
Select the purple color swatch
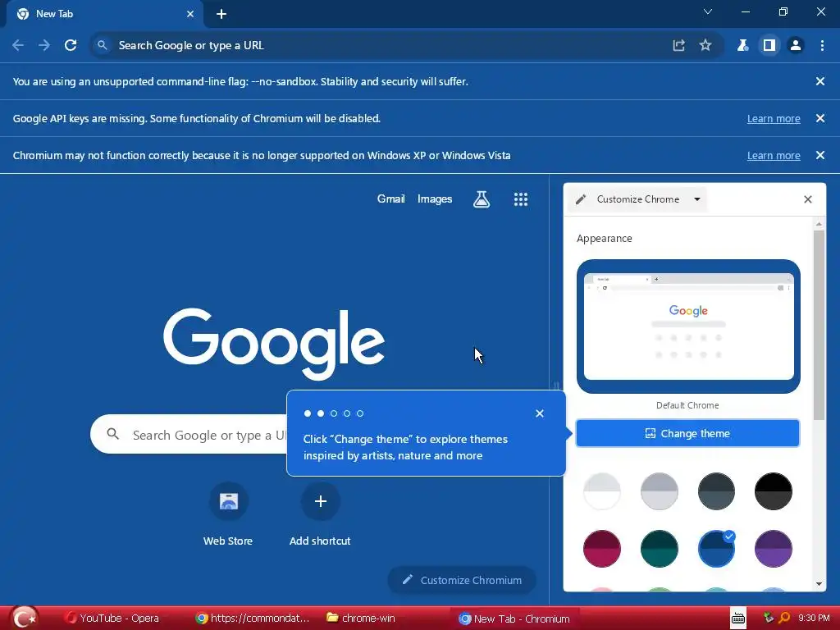click(x=773, y=549)
